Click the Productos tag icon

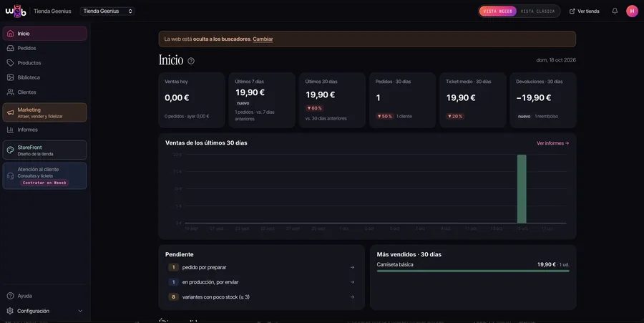tap(10, 63)
